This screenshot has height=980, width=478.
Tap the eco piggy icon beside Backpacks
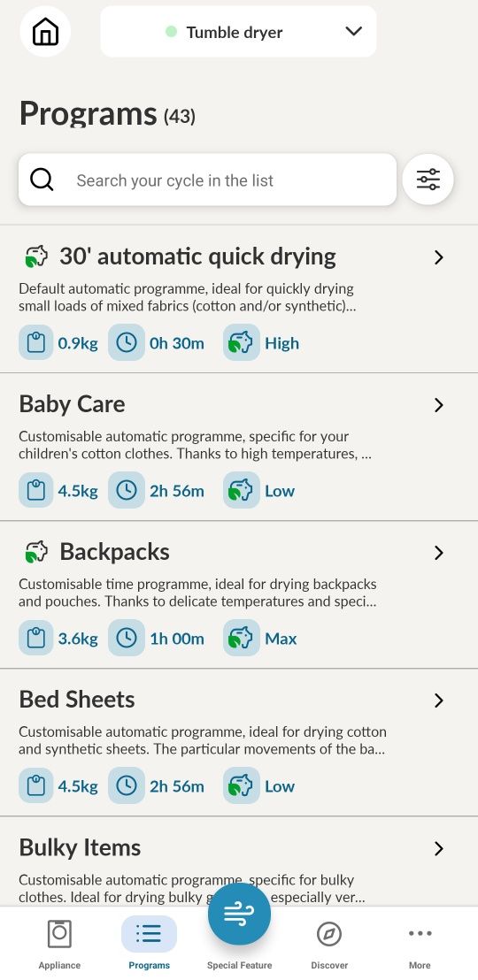point(36,552)
